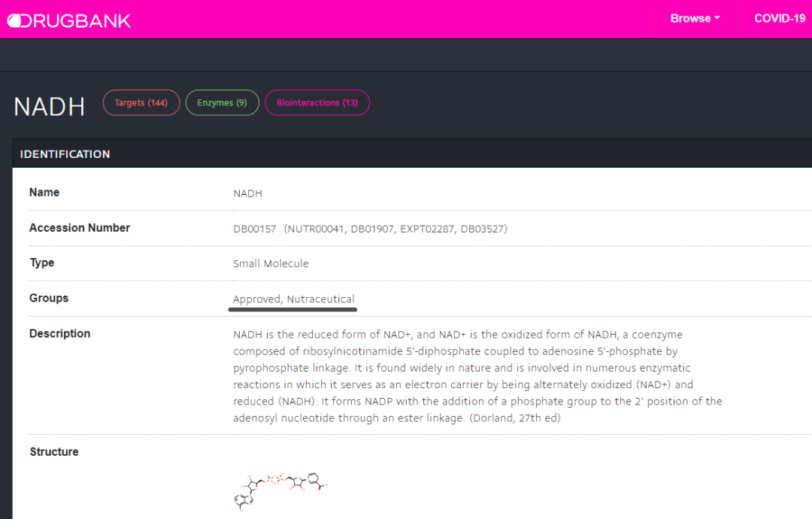The width and height of the screenshot is (812, 519).
Task: Click the Small Molecule type value
Action: [x=271, y=264]
